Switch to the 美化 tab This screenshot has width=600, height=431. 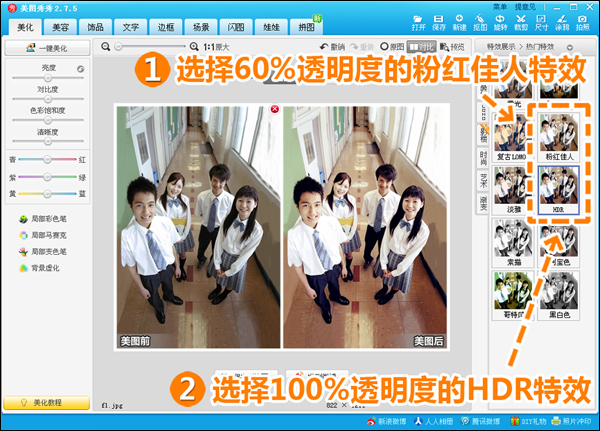(x=25, y=27)
